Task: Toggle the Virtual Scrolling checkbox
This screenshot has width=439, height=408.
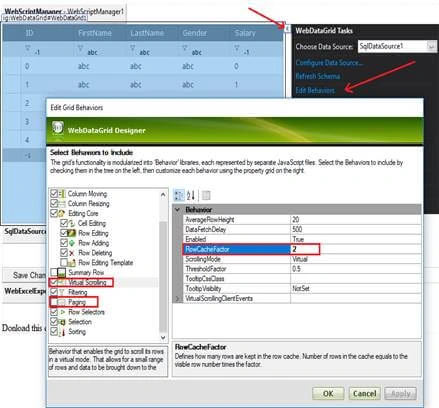Action: click(x=54, y=283)
